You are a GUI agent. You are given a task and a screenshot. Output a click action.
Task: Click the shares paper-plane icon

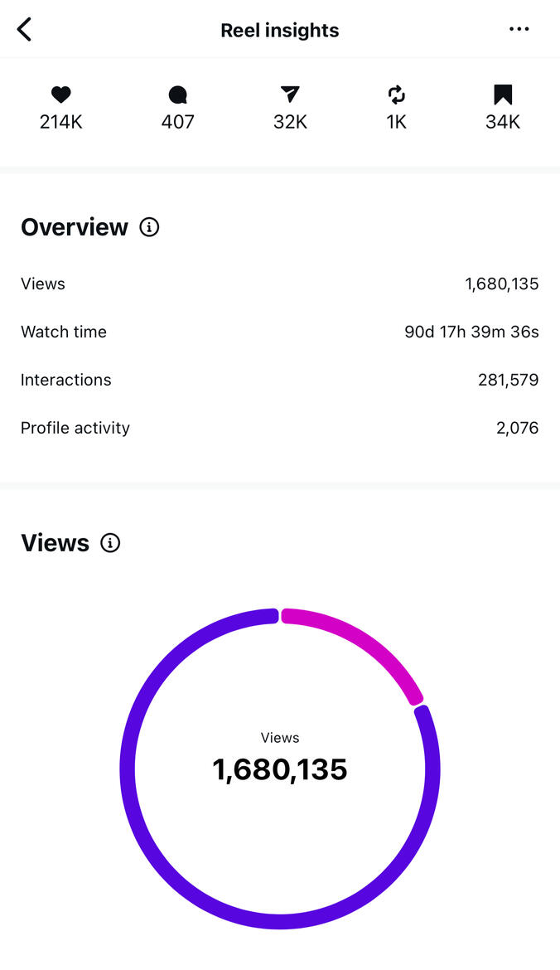pyautogui.click(x=289, y=95)
